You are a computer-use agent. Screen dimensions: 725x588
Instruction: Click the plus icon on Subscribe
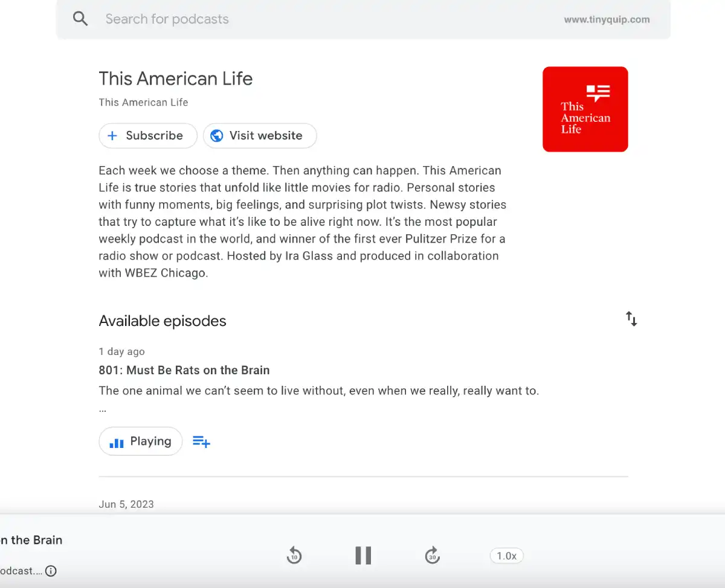point(112,136)
